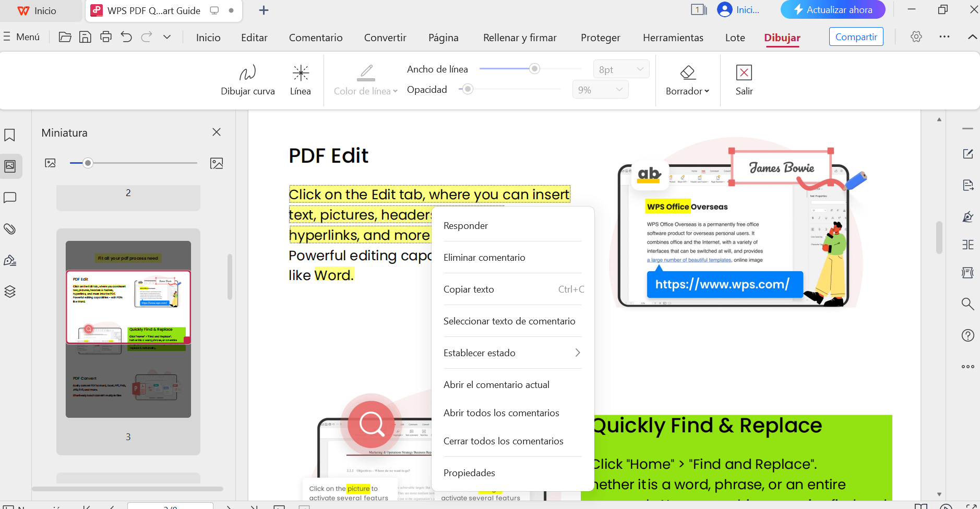
Task: Toggle the thumbnail panel sidebar button
Action: [x=10, y=166]
